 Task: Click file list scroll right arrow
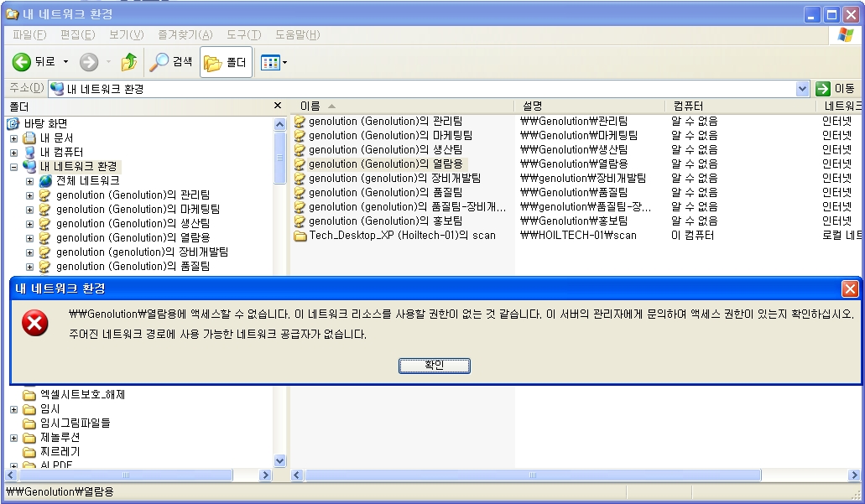tap(854, 475)
